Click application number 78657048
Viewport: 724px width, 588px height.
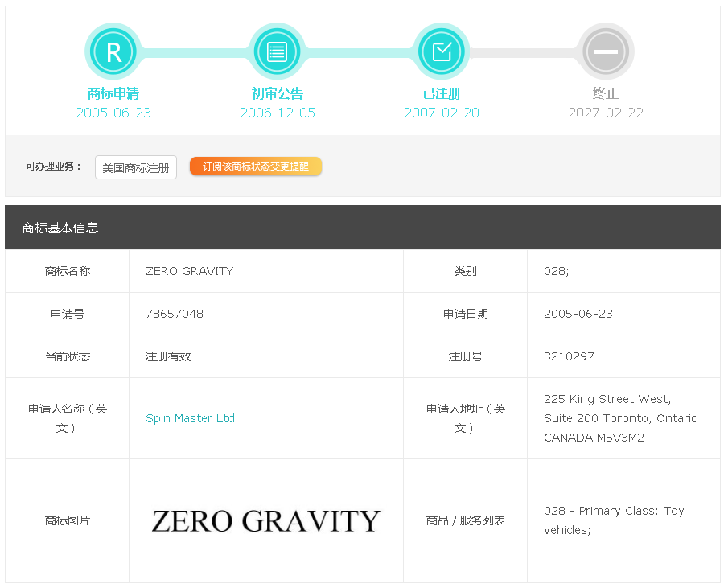pos(175,314)
